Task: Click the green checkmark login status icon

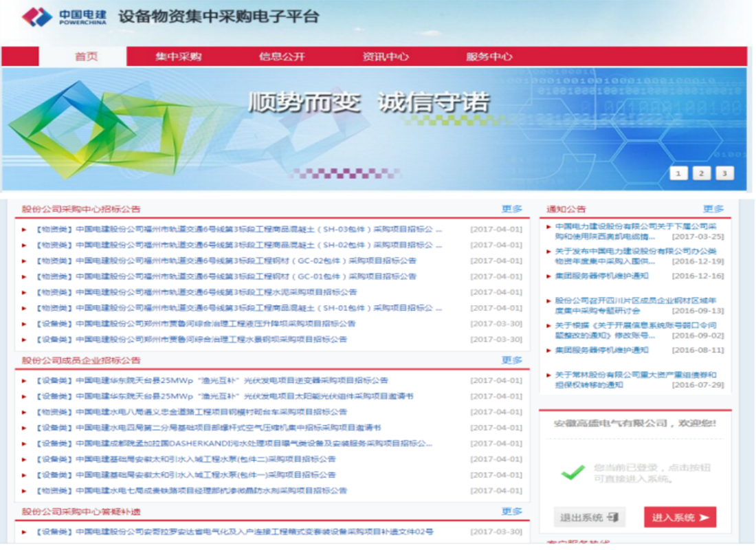Action: [x=573, y=472]
